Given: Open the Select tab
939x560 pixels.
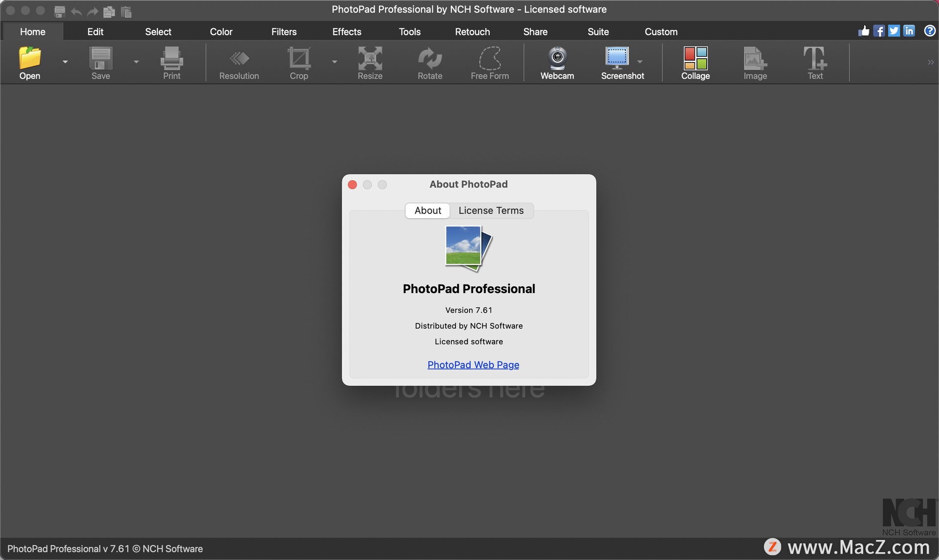Looking at the screenshot, I should tap(158, 32).
